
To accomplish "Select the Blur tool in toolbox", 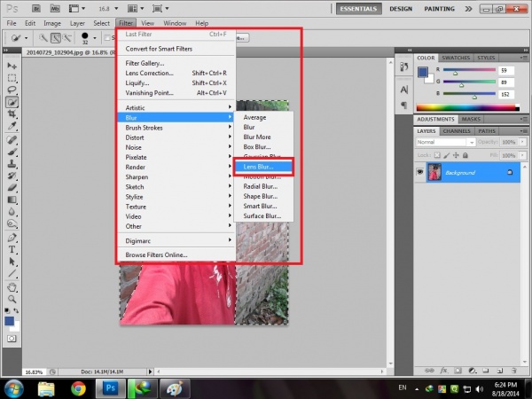I will pyautogui.click(x=12, y=212).
